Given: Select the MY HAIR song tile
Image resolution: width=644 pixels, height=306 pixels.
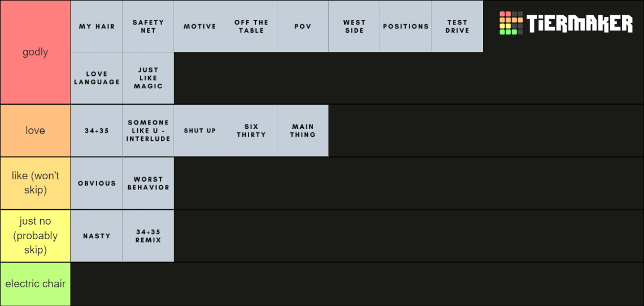Looking at the screenshot, I should [x=97, y=27].
